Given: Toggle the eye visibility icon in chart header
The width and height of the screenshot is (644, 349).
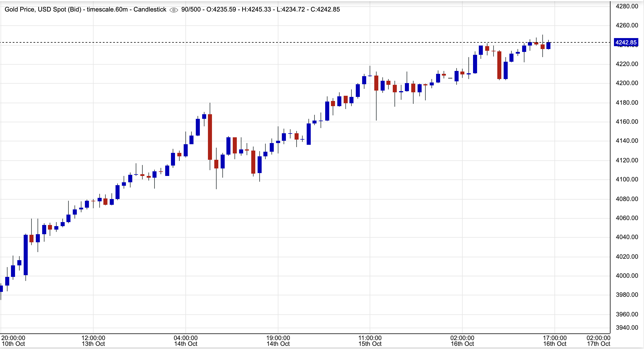Looking at the screenshot, I should [174, 10].
